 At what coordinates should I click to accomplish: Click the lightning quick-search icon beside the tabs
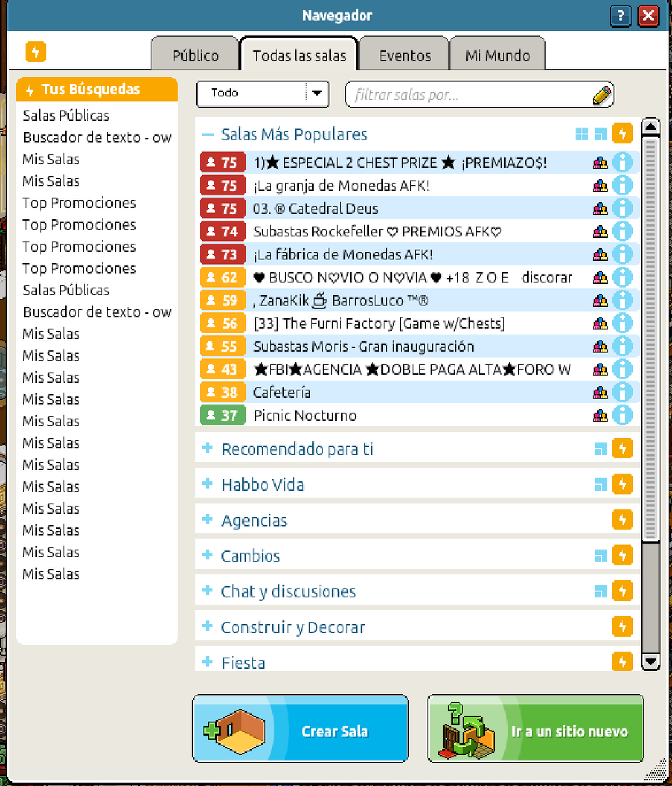pyautogui.click(x=35, y=52)
